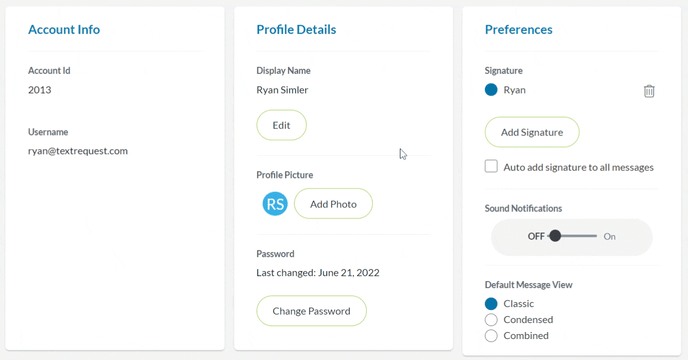Click the Add Signature button
The width and height of the screenshot is (688, 360).
pyautogui.click(x=532, y=132)
